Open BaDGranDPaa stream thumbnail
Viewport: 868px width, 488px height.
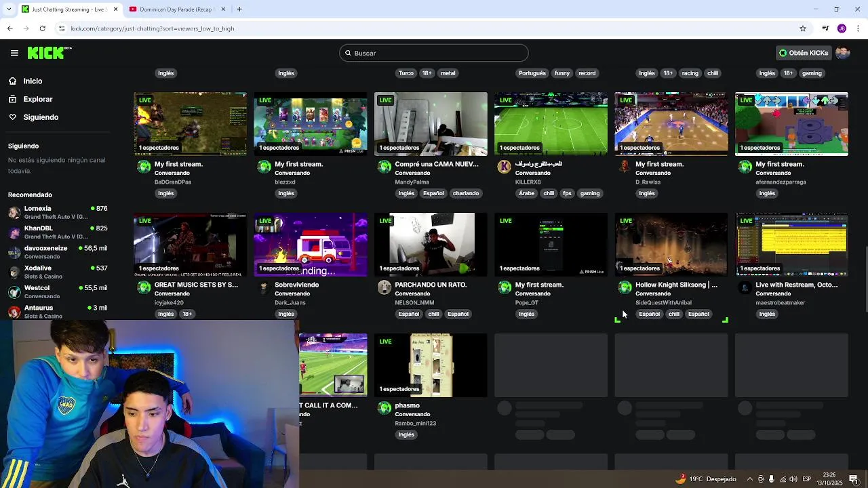click(191, 124)
